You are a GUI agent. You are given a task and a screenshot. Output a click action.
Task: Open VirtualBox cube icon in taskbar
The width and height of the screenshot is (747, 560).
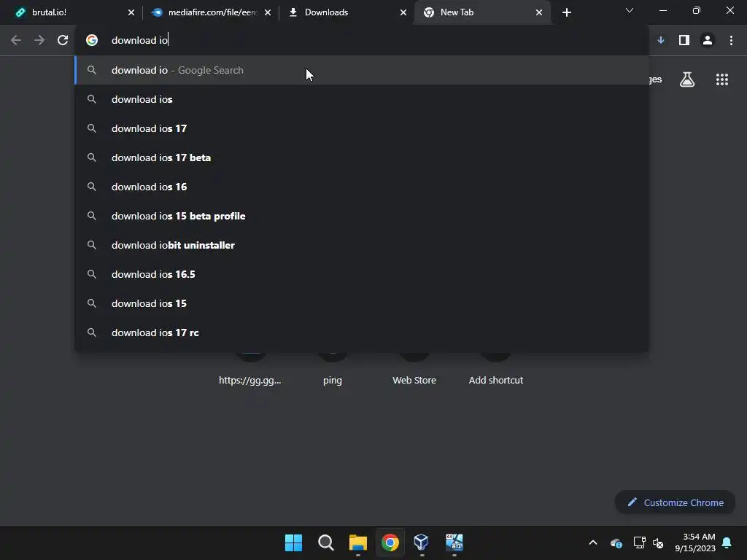422,542
